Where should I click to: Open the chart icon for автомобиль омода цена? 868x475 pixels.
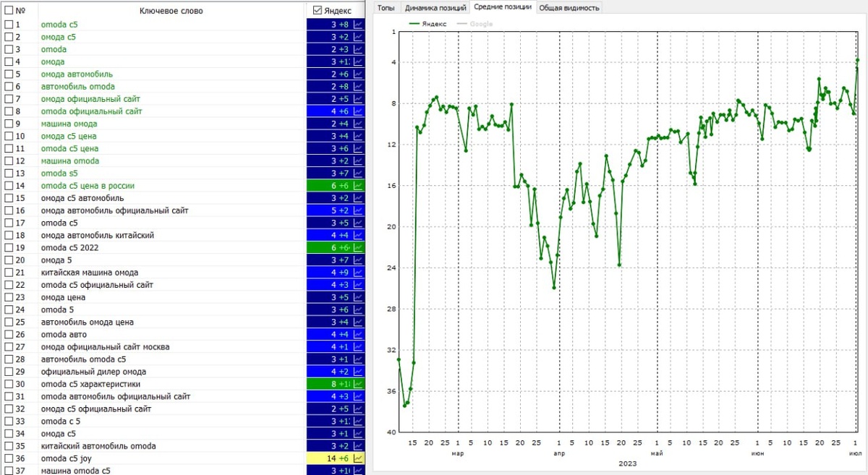(x=358, y=322)
